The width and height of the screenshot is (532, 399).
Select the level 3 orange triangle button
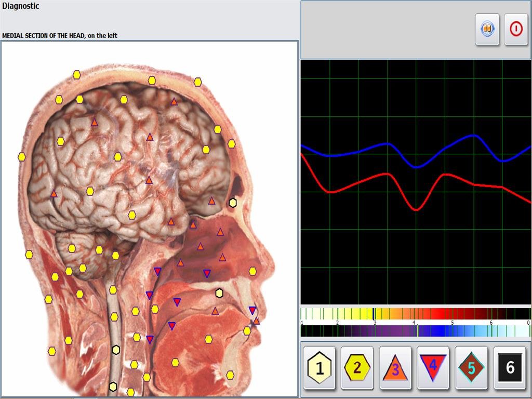[395, 368]
